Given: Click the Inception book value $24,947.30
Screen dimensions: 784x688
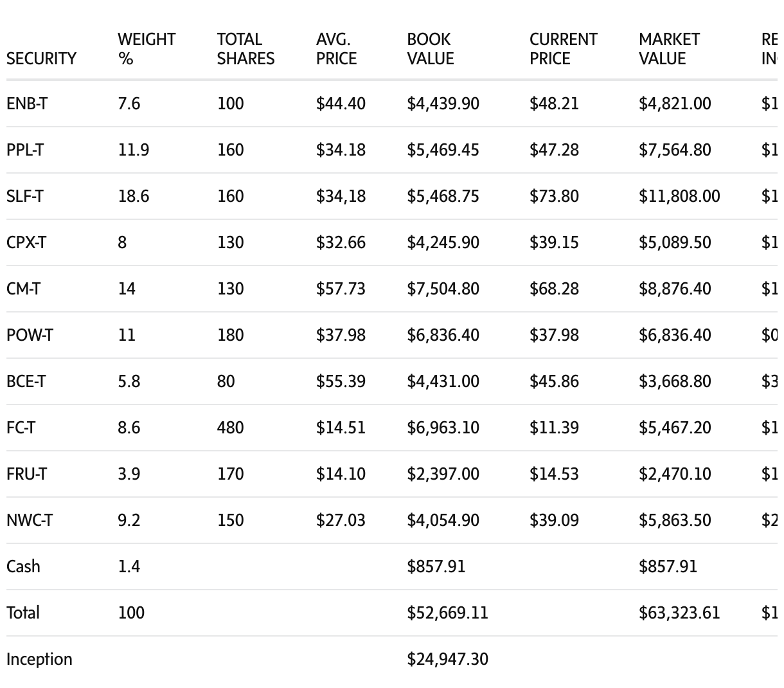Looking at the screenshot, I should click(x=447, y=659).
